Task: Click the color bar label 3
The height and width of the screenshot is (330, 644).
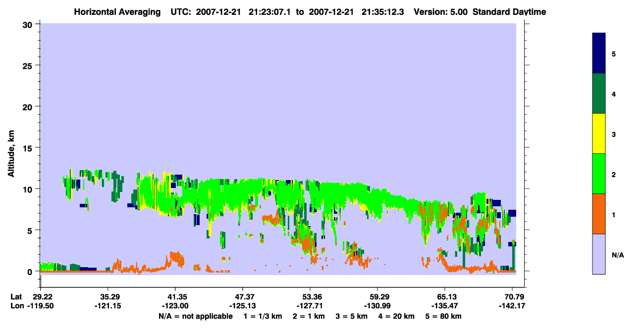Action: [x=613, y=134]
